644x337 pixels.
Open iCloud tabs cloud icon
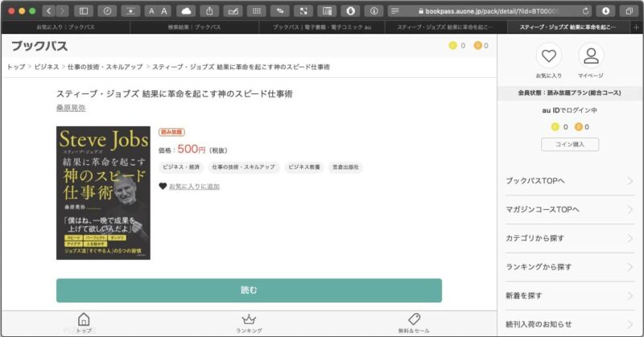point(186,11)
